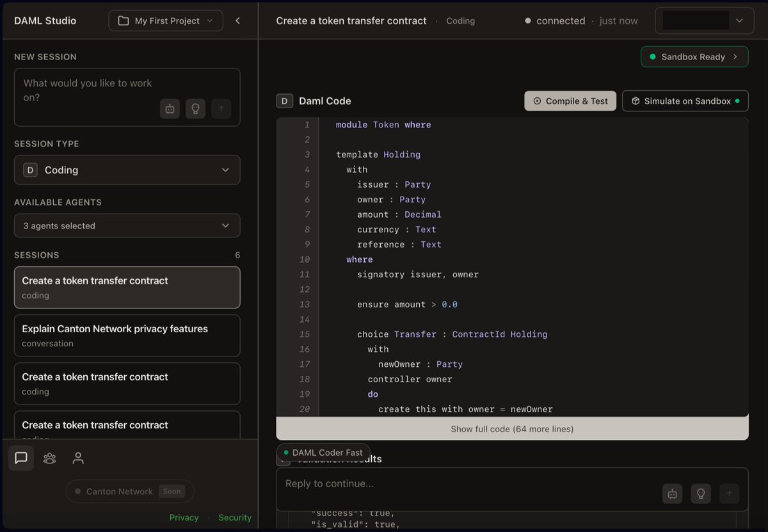This screenshot has width=768, height=532.
Task: Click code line 'amount : Decimal'
Action: pos(399,214)
